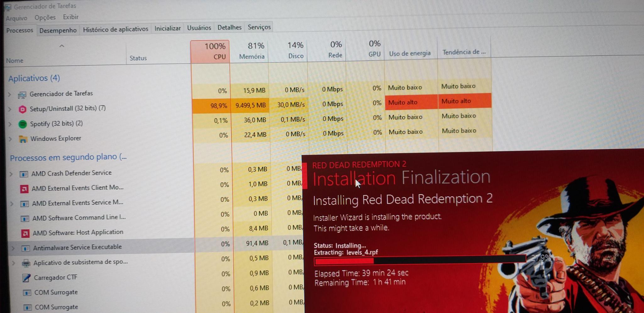The width and height of the screenshot is (644, 313).
Task: Click the Task Manager title bar icon
Action: pos(8,7)
